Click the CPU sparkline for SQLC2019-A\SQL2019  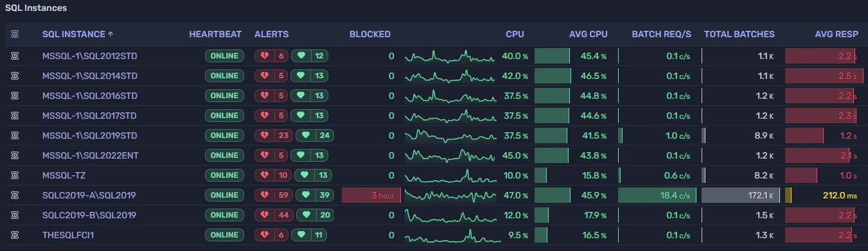tap(450, 195)
